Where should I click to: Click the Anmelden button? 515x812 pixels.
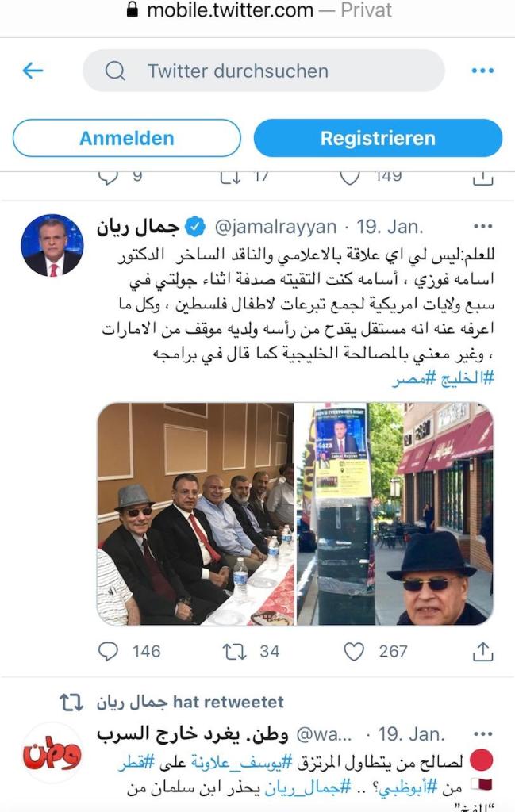(126, 138)
